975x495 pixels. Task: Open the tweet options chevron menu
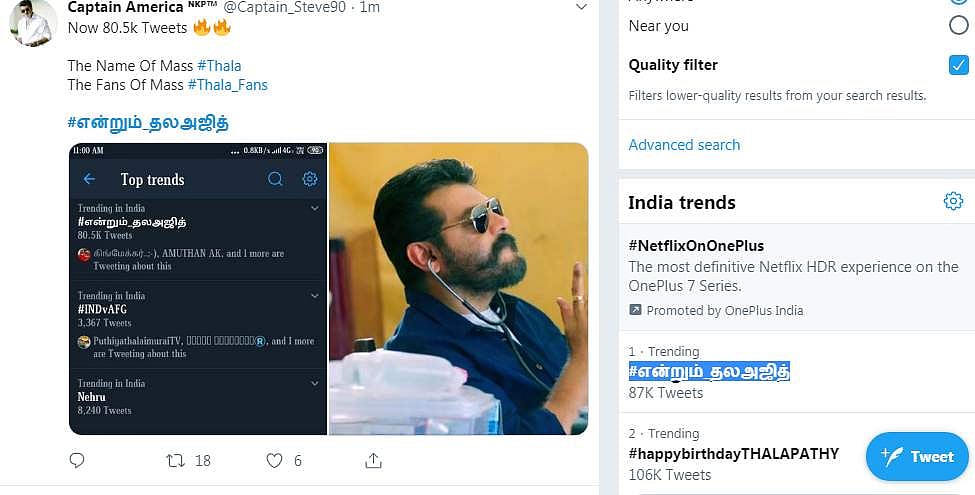coord(581,7)
